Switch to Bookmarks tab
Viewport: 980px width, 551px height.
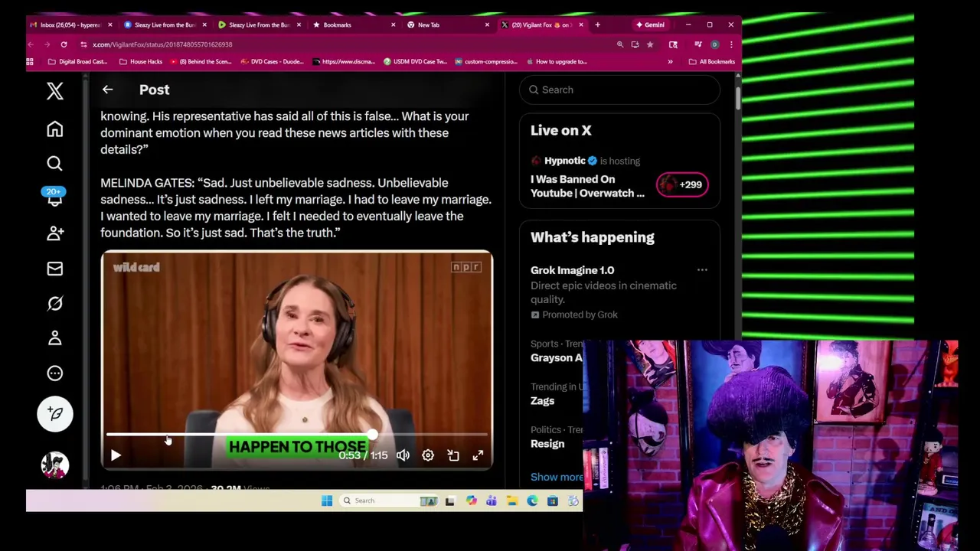tap(354, 24)
